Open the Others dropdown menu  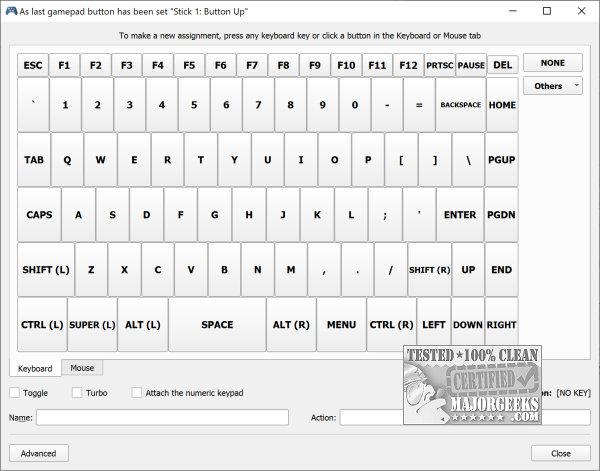(x=552, y=86)
